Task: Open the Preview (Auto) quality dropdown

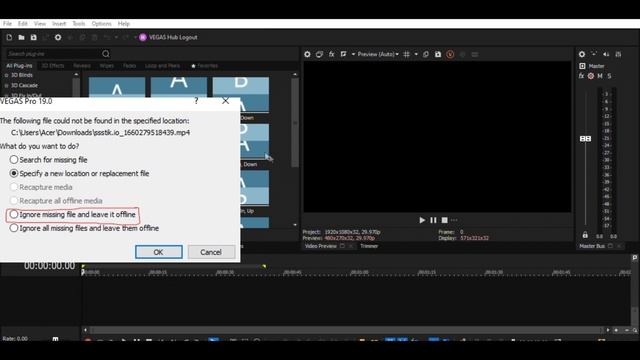Action: (x=378, y=54)
